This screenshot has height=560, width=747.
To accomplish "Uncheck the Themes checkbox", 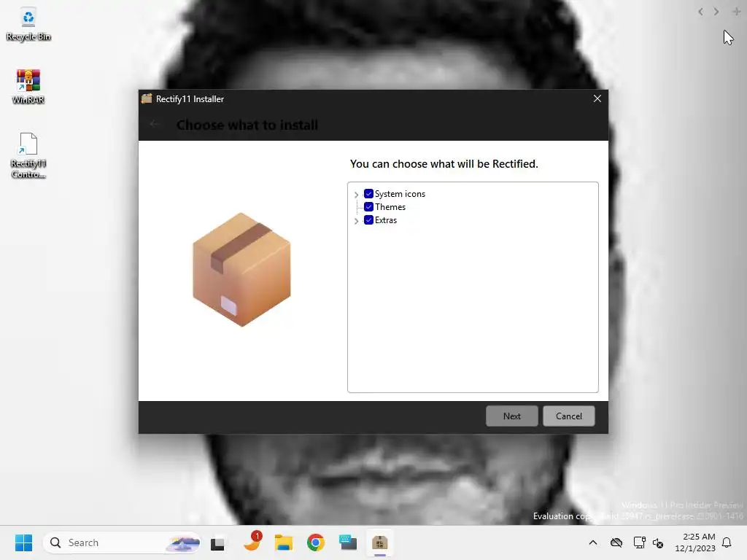I will [x=368, y=206].
